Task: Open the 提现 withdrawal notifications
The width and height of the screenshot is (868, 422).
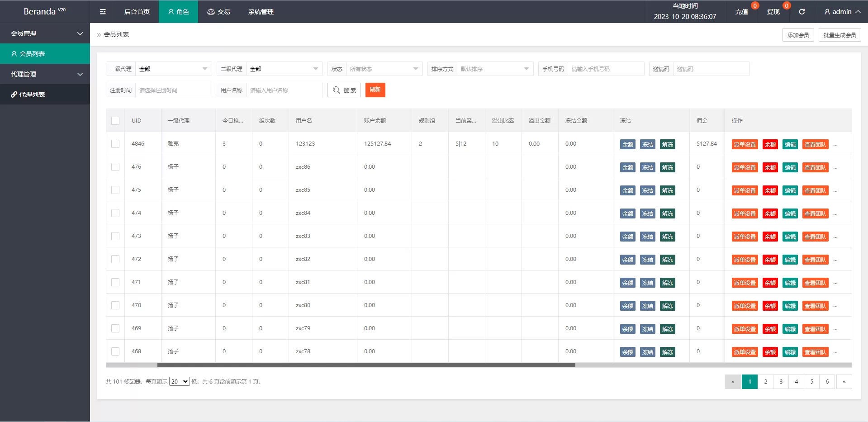Action: coord(773,12)
